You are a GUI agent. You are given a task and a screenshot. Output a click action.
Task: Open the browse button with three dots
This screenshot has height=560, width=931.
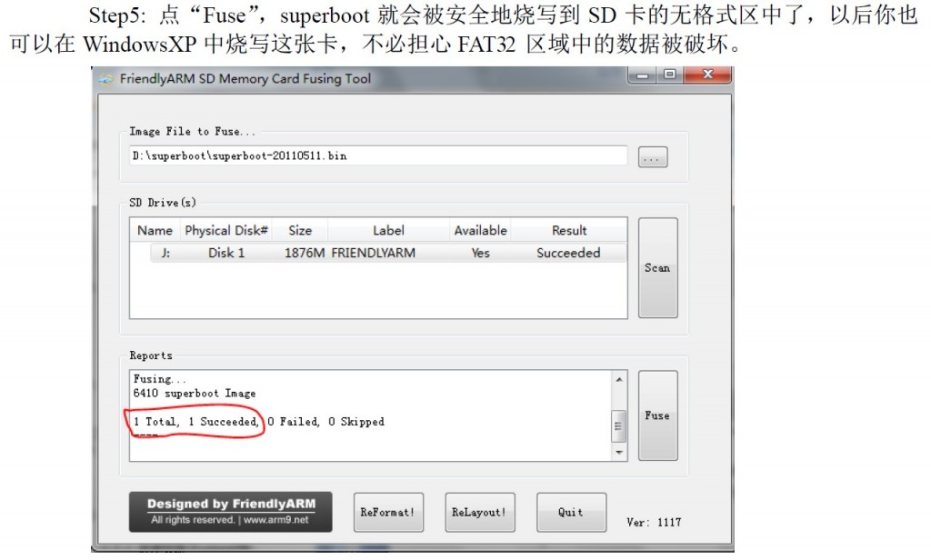pyautogui.click(x=653, y=157)
